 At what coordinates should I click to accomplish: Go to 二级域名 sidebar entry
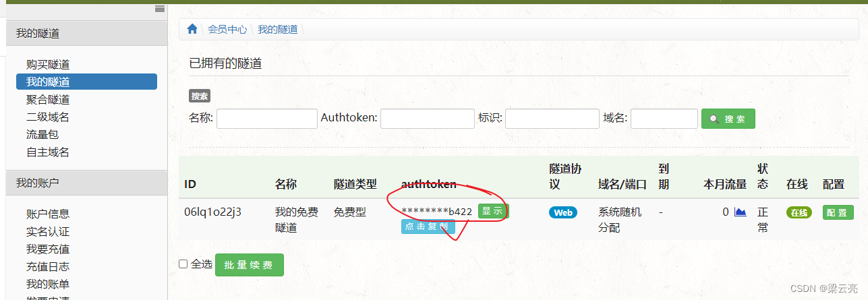[48, 117]
